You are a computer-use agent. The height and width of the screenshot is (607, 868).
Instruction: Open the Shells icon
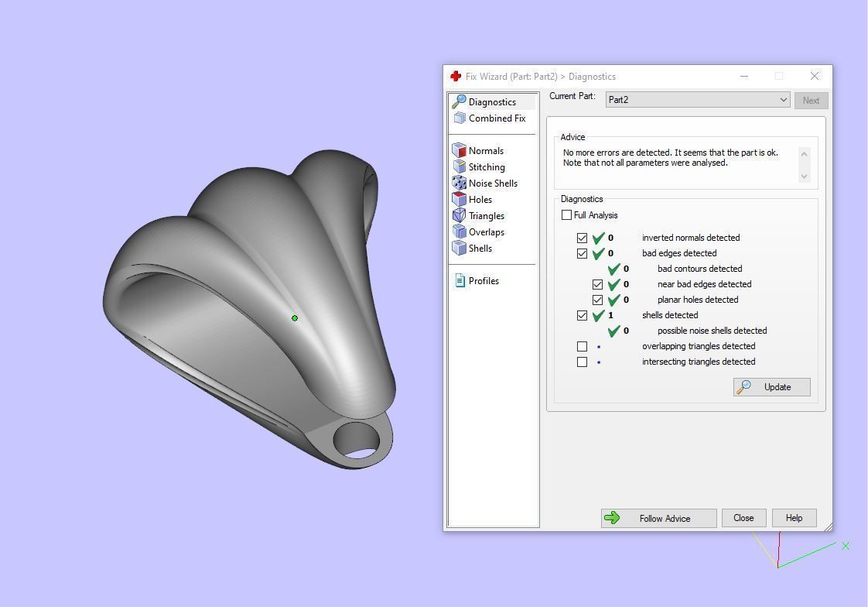pyautogui.click(x=460, y=248)
